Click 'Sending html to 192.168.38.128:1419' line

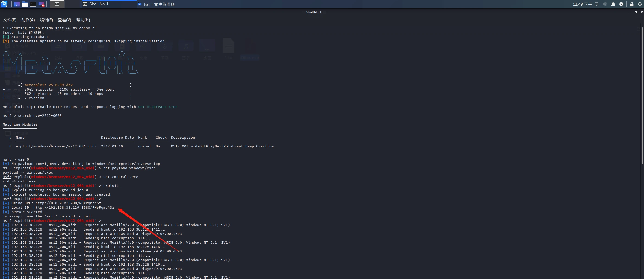coord(84,265)
